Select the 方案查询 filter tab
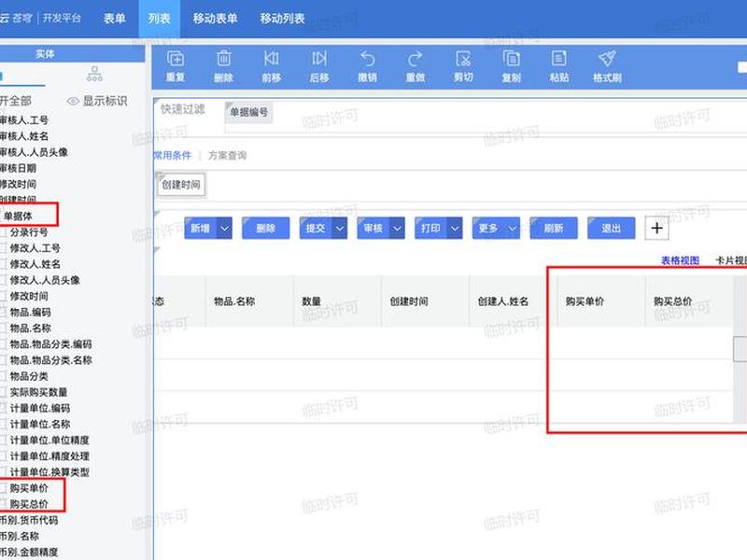This screenshot has height=560, width=747. (x=227, y=155)
